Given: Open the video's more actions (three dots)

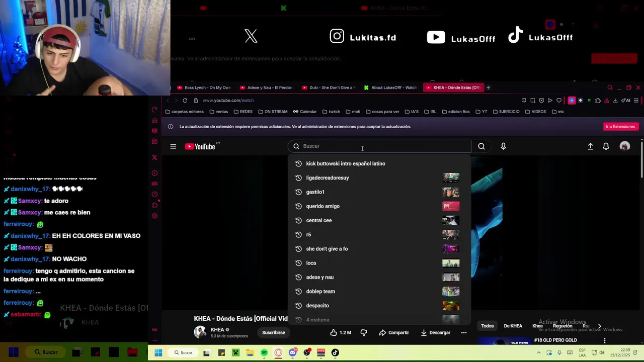Looking at the screenshot, I should tap(464, 332).
